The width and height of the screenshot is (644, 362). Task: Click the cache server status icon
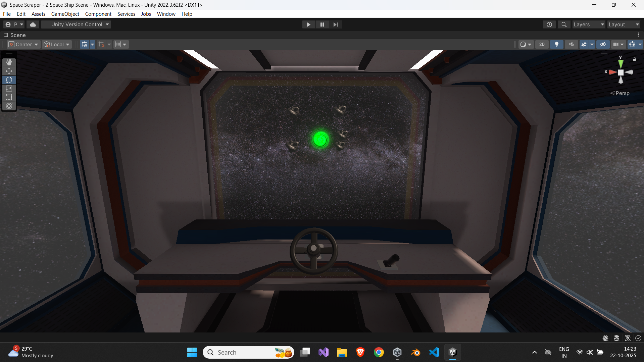(x=616, y=338)
